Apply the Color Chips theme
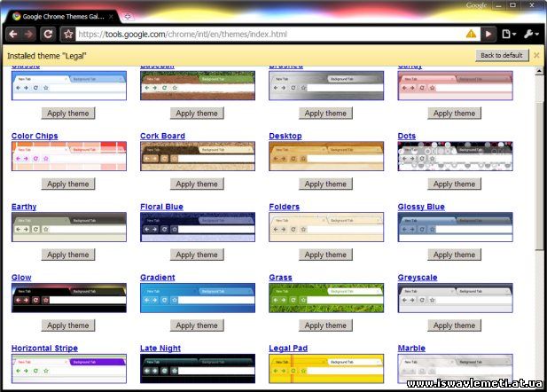The image size is (547, 392). pyautogui.click(x=68, y=184)
